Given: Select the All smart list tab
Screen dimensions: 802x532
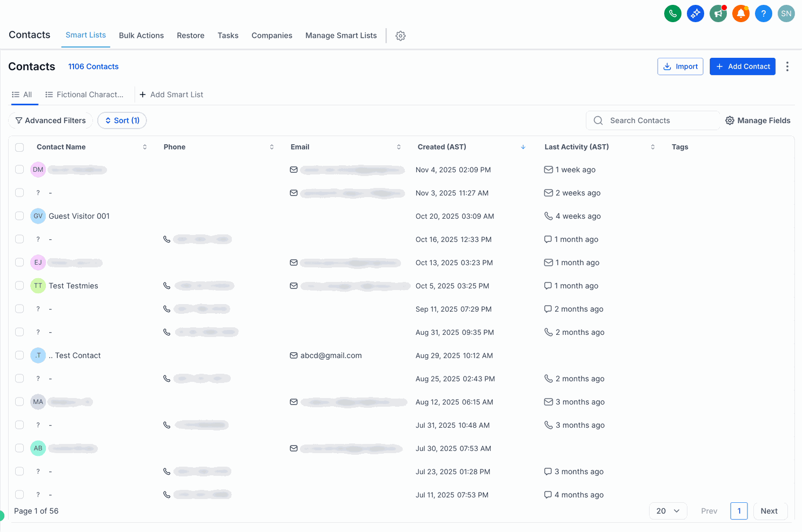Looking at the screenshot, I should point(22,95).
